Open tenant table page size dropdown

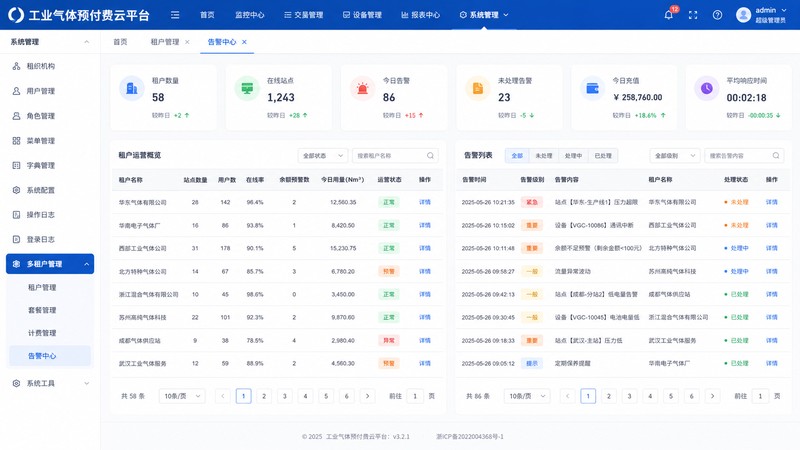182,396
